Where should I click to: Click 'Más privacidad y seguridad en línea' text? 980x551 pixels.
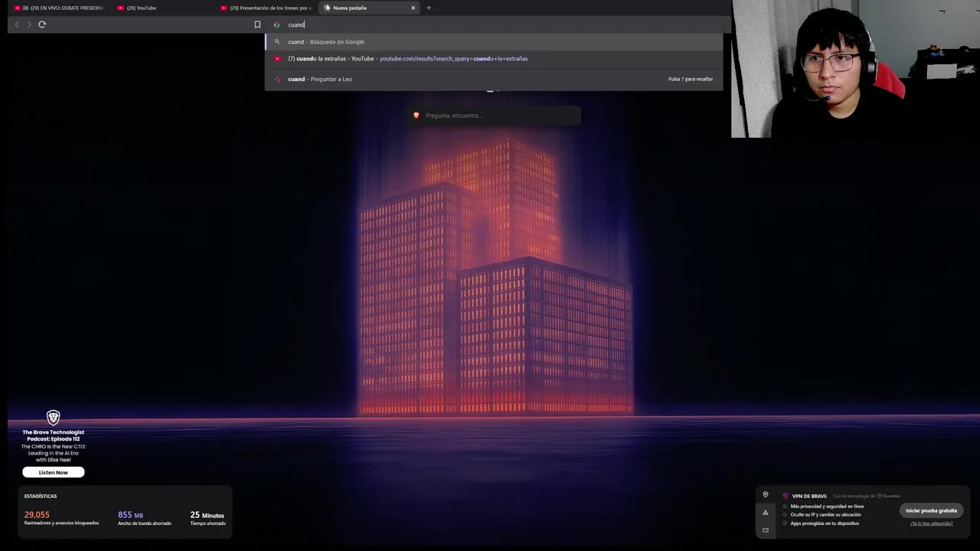click(x=827, y=507)
